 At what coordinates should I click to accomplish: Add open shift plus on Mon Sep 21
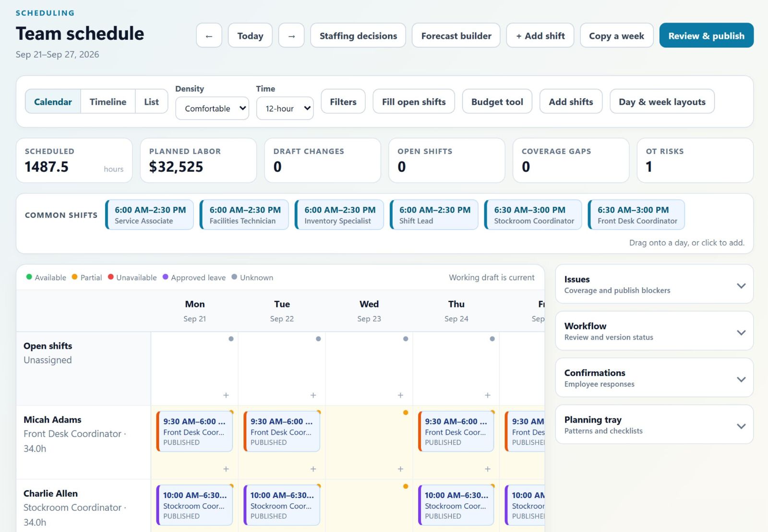point(226,395)
